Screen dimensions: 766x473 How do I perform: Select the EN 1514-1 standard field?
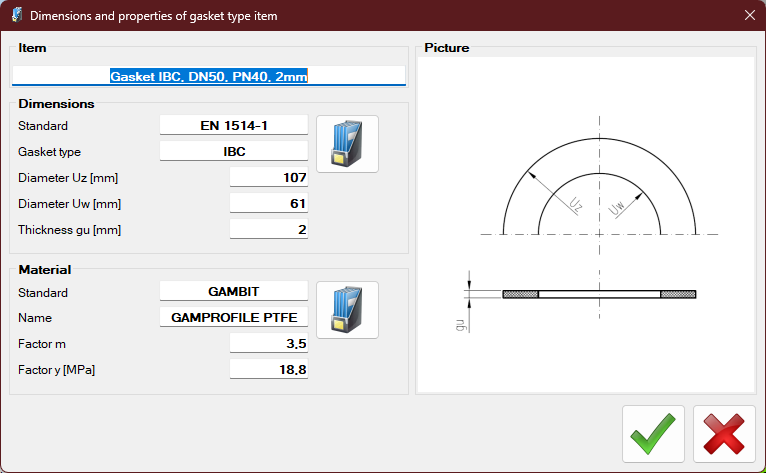(234, 125)
